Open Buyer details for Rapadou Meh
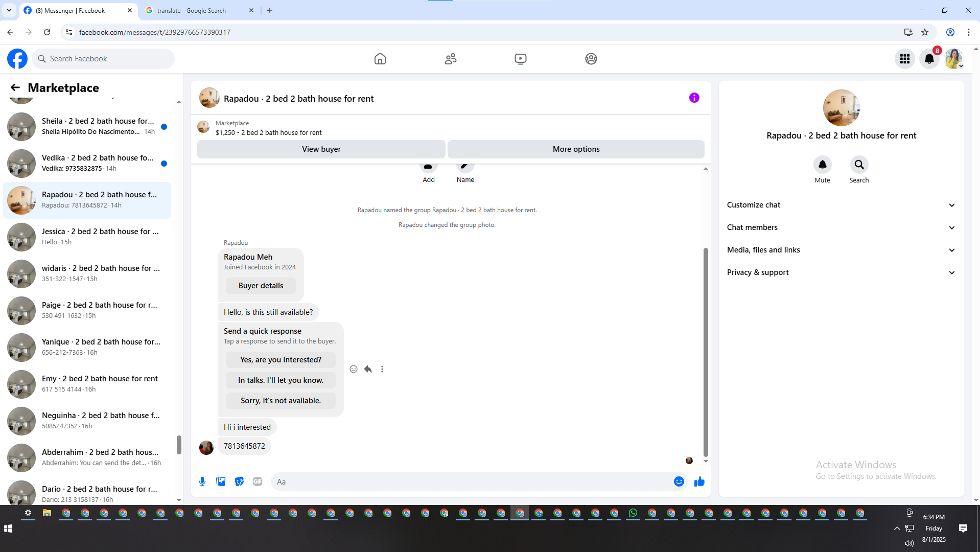Viewport: 980px width, 552px height. [261, 286]
